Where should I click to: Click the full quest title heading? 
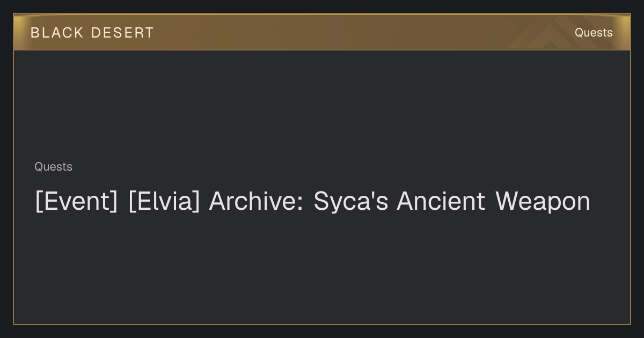tap(312, 202)
